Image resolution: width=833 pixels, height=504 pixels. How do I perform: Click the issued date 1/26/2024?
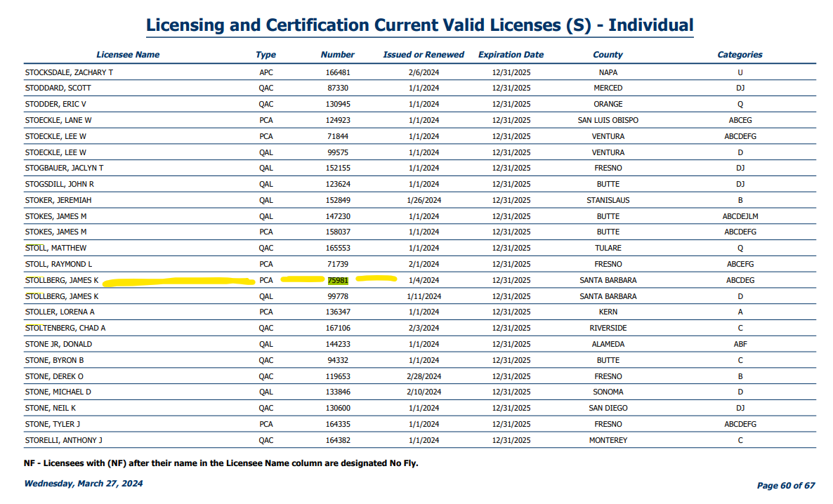click(424, 200)
